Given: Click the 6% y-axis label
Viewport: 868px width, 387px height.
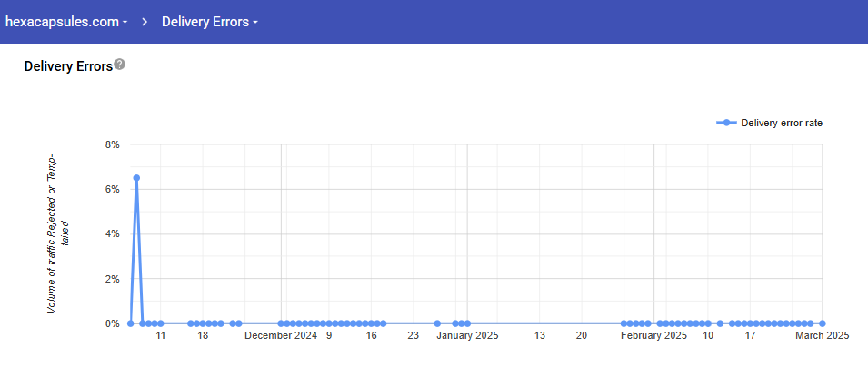Looking at the screenshot, I should tap(113, 189).
